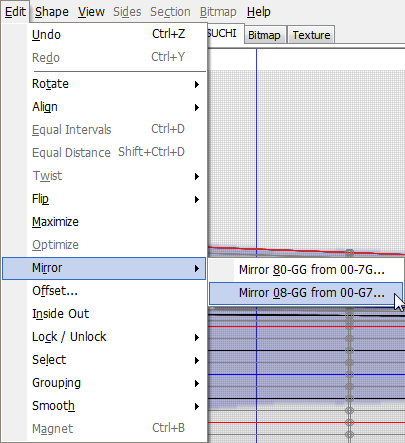Expand the Smooth submenu

tap(104, 406)
